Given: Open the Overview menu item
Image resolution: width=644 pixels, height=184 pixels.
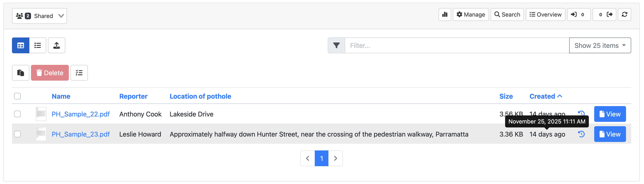Looking at the screenshot, I should coord(545,15).
